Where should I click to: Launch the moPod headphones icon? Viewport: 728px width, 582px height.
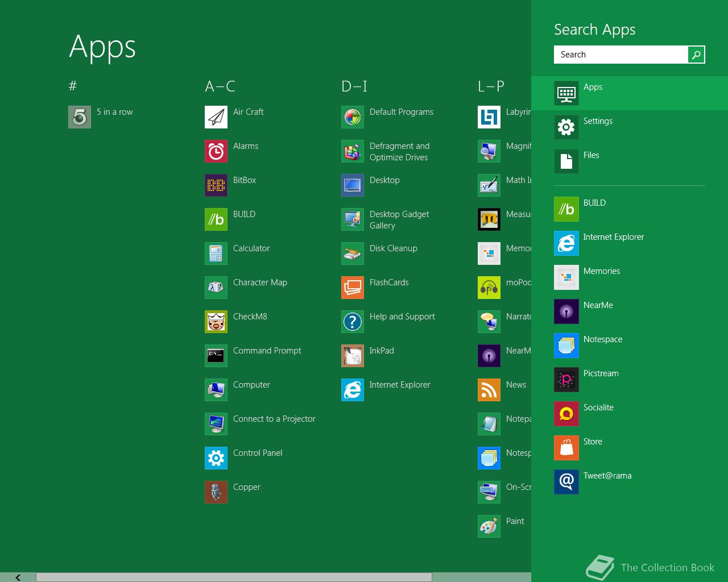pyautogui.click(x=489, y=288)
